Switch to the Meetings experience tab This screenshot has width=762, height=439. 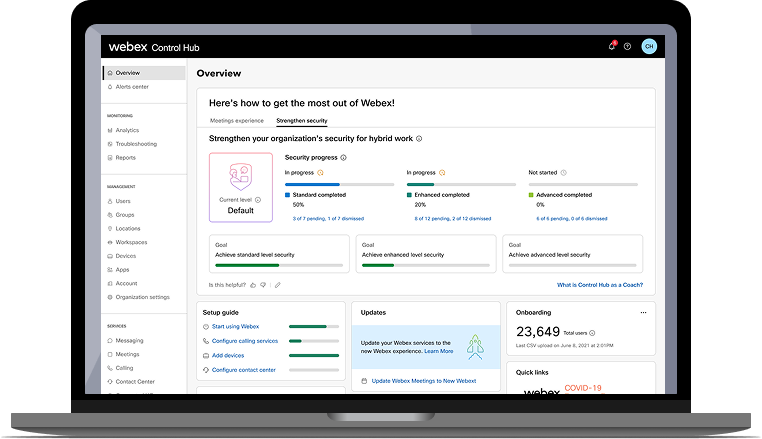(x=237, y=121)
